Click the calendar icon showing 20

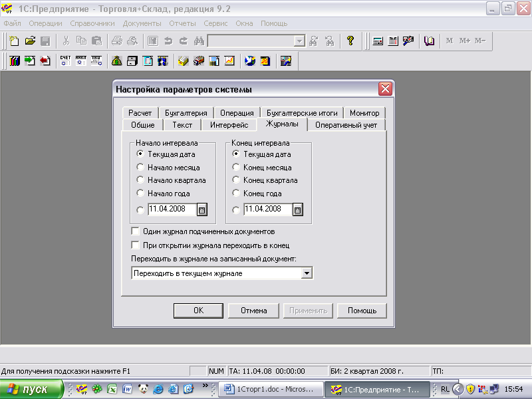(x=265, y=61)
